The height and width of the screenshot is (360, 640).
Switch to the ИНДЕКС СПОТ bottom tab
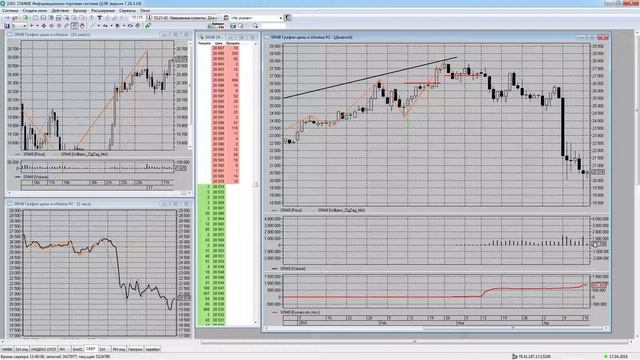(x=44, y=349)
